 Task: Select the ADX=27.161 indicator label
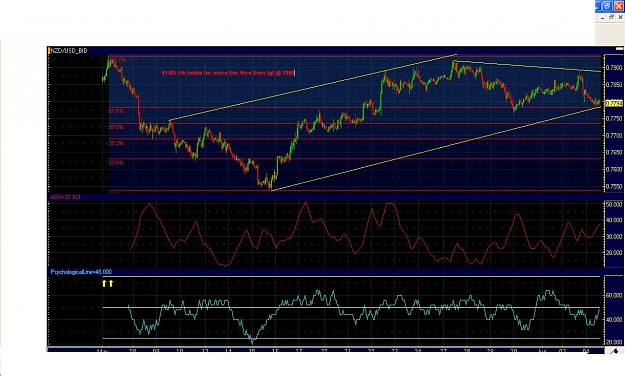(65, 197)
